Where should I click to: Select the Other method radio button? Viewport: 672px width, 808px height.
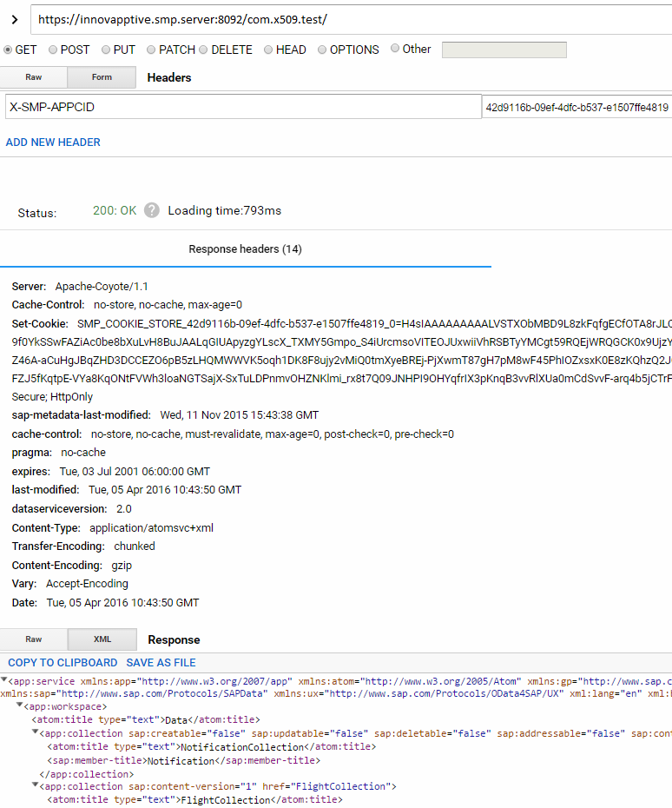point(396,49)
